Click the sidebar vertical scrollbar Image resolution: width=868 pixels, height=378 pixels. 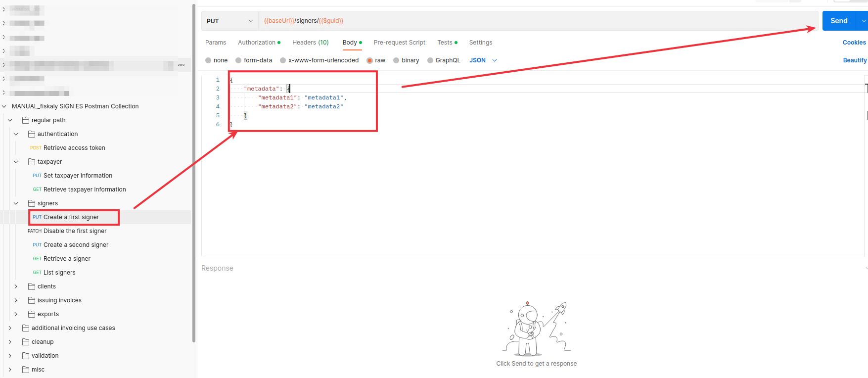(194, 173)
